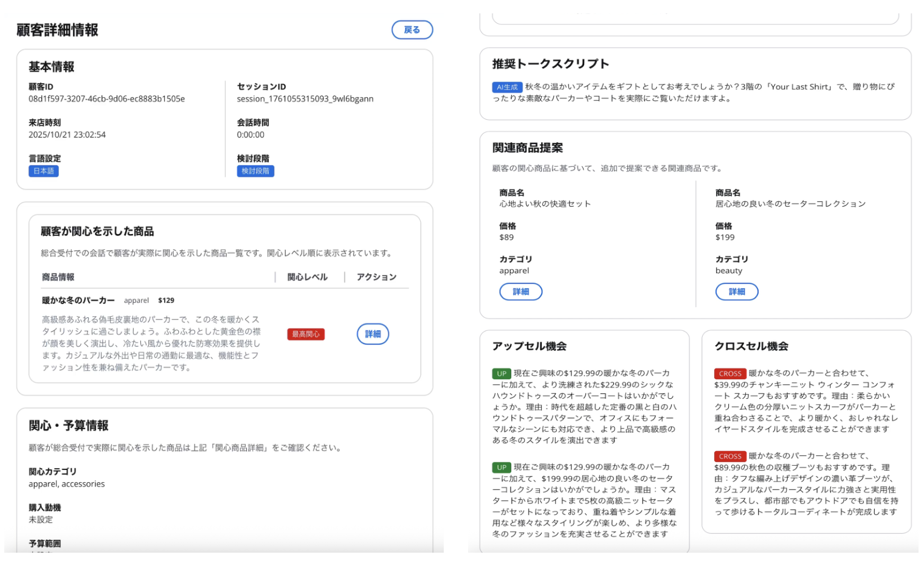Click the second red CROSS badge
The image size is (924, 563).
point(729,456)
